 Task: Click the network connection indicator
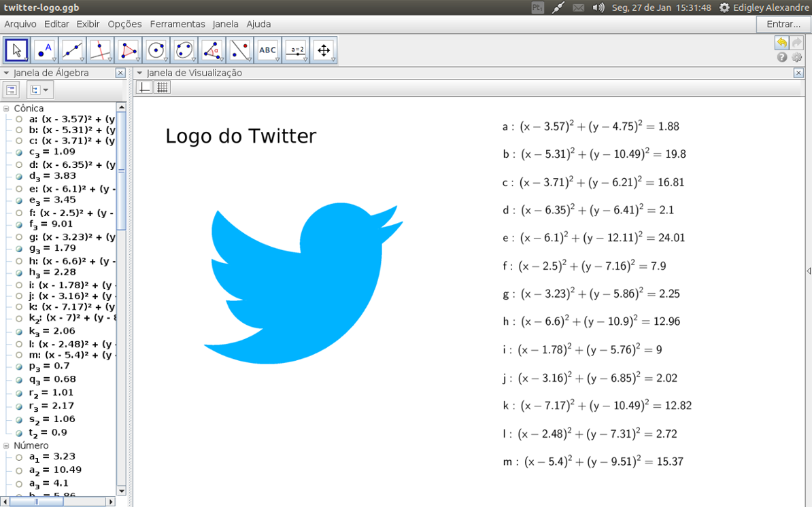pos(558,7)
